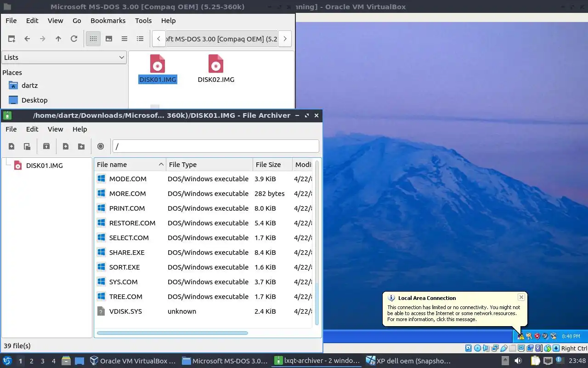Go up to the parent folder in file manager
Image resolution: width=588 pixels, height=368 pixels.
tap(58, 39)
